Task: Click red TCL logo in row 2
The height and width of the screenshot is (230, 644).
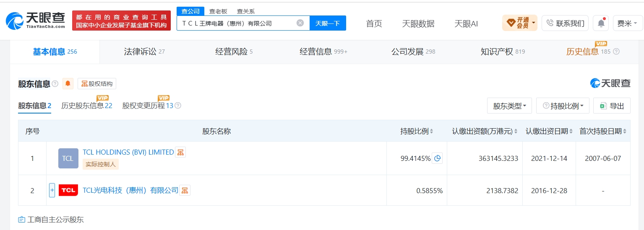Action: [68, 190]
